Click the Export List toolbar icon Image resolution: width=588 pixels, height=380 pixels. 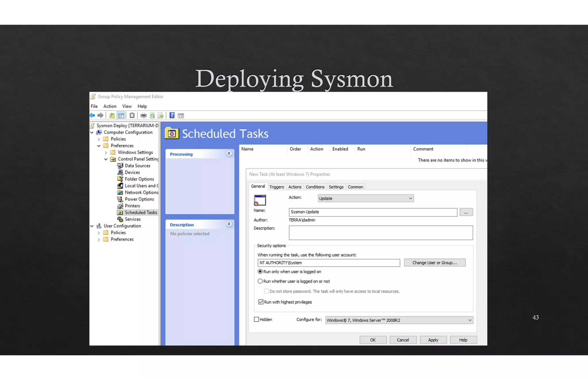pyautogui.click(x=161, y=116)
